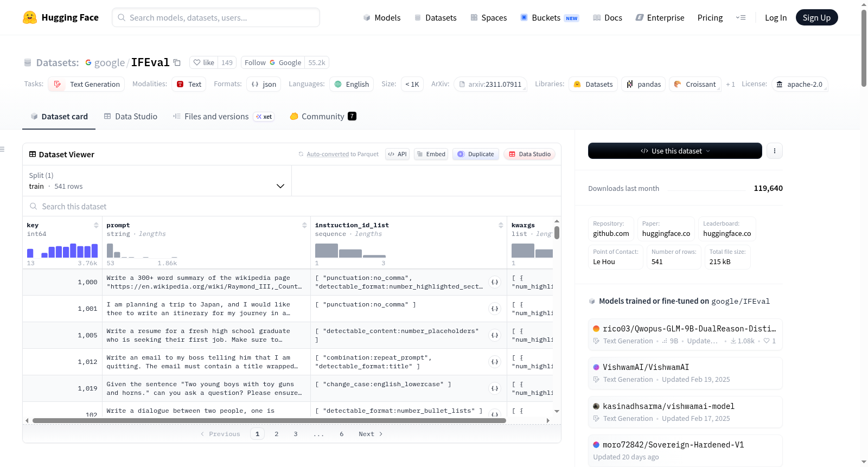The height and width of the screenshot is (467, 868).
Task: Go to page 6 of viewer
Action: coord(341,434)
